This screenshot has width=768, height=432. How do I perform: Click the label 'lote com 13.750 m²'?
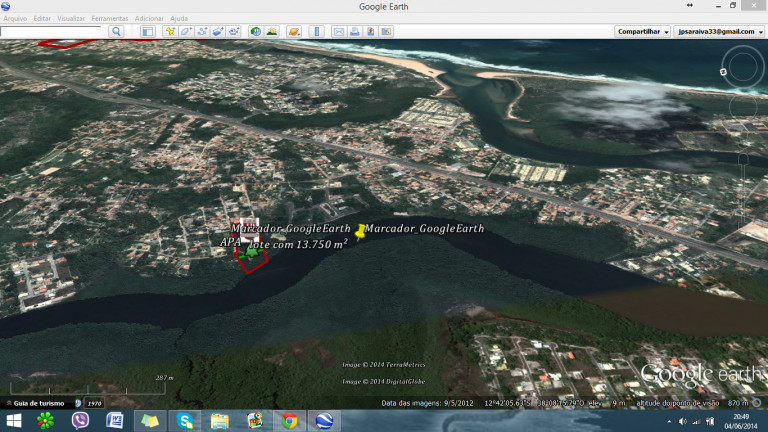[298, 244]
